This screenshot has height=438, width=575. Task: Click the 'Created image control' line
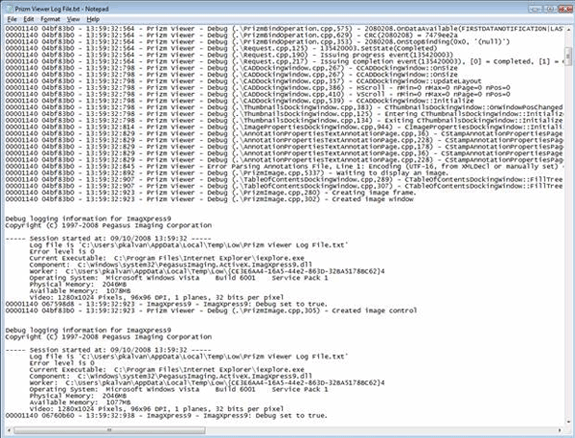pyautogui.click(x=211, y=311)
